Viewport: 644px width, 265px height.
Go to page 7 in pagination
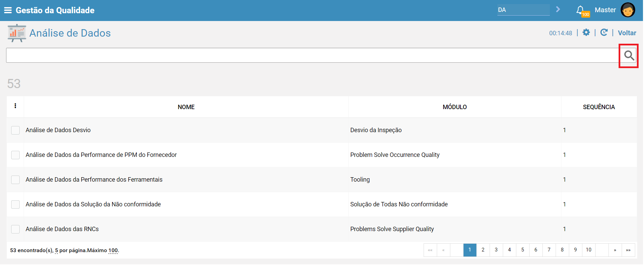point(549,250)
